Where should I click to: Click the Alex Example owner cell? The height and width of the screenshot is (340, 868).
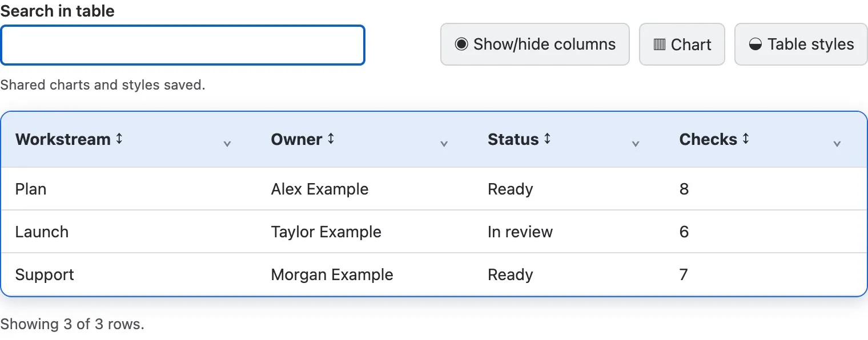click(365, 189)
